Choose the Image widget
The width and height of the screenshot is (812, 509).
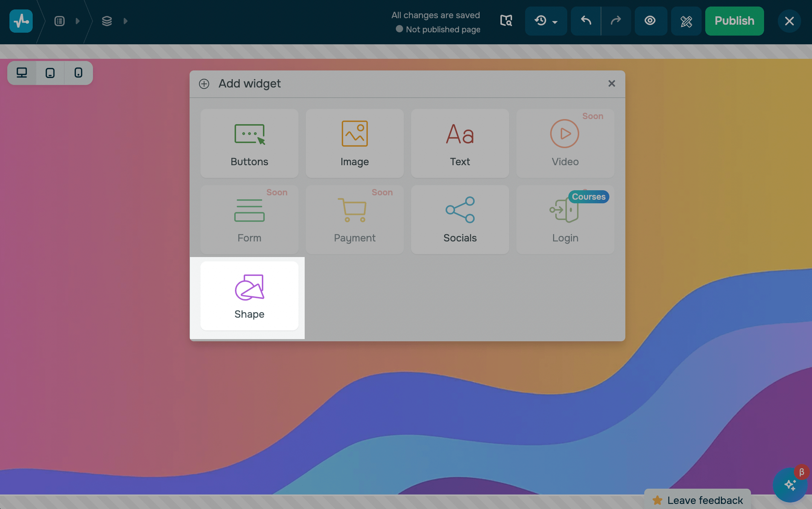[354, 143]
